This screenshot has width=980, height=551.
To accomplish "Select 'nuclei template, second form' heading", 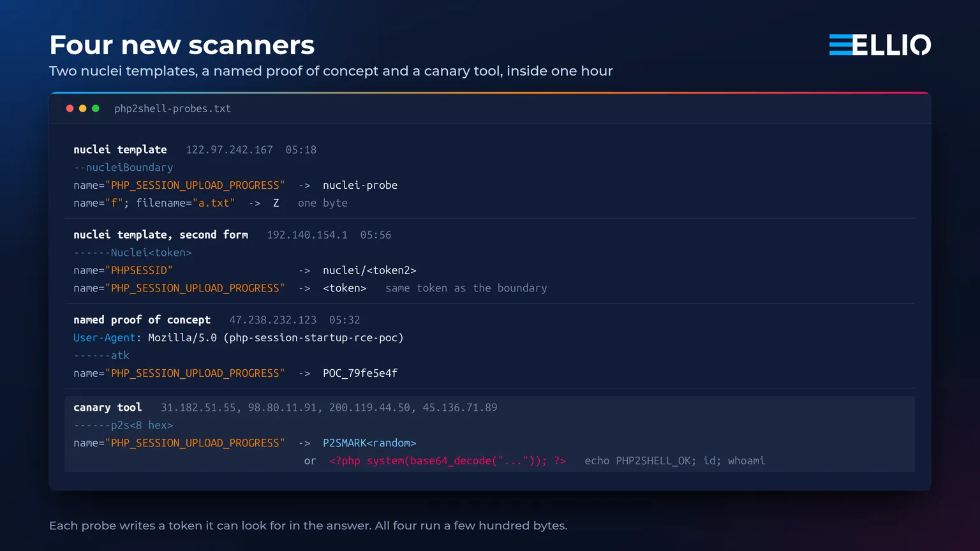I will (161, 235).
